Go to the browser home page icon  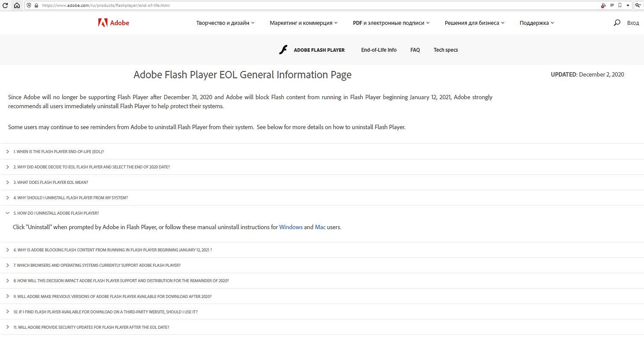click(17, 6)
